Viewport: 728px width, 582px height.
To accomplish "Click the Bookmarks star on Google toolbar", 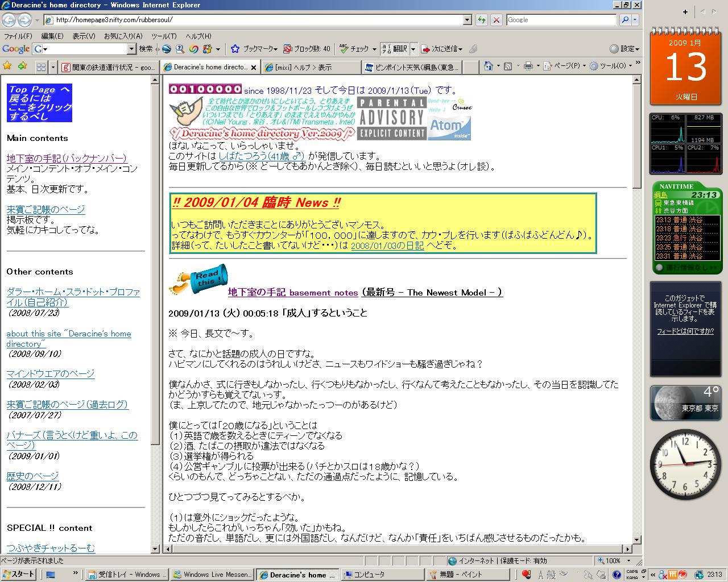I will [x=253, y=49].
